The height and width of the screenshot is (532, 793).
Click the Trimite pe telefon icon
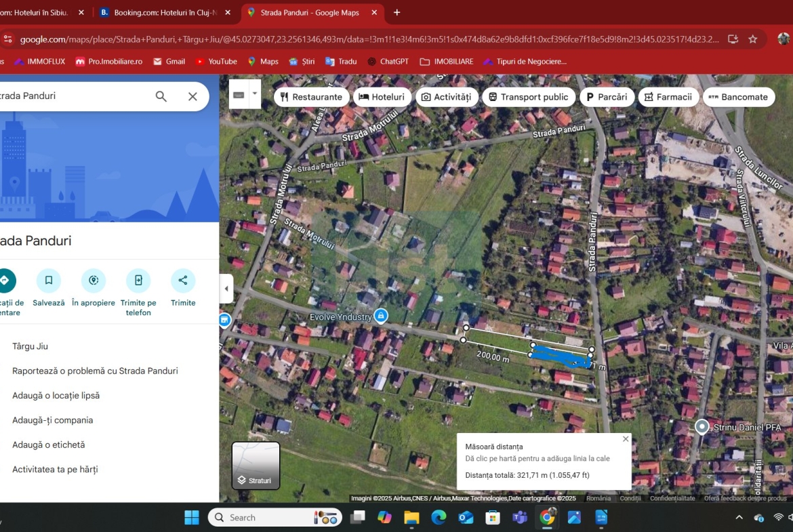[138, 281]
